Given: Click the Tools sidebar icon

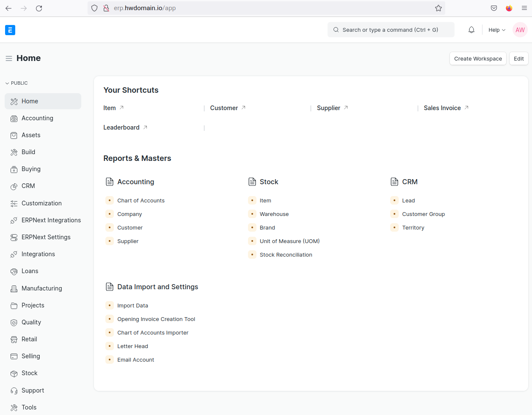Looking at the screenshot, I should click(14, 408).
